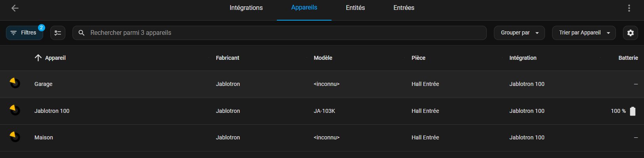Go back using the arrow icon
Screen dimensions: 644x158
click(x=15, y=8)
